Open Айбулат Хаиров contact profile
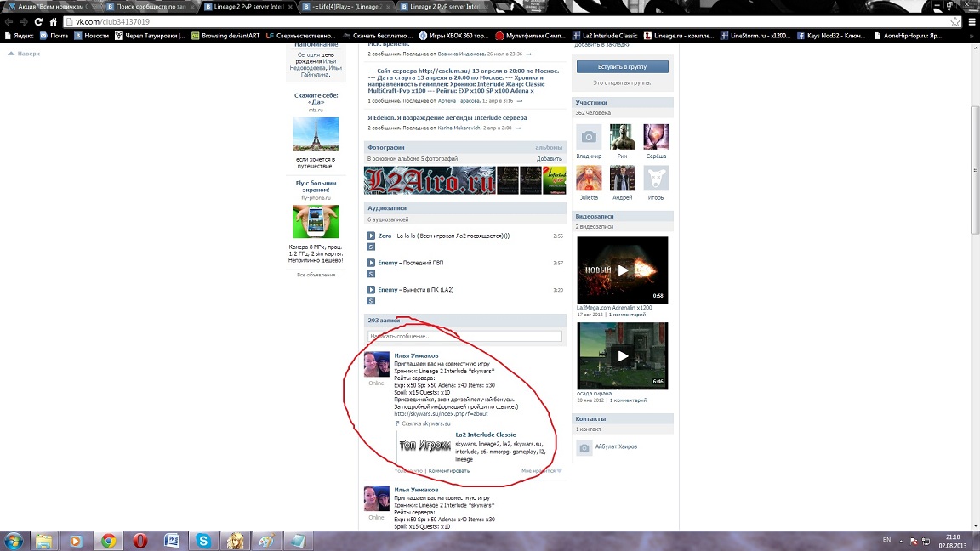The width and height of the screenshot is (980, 551). point(616,446)
